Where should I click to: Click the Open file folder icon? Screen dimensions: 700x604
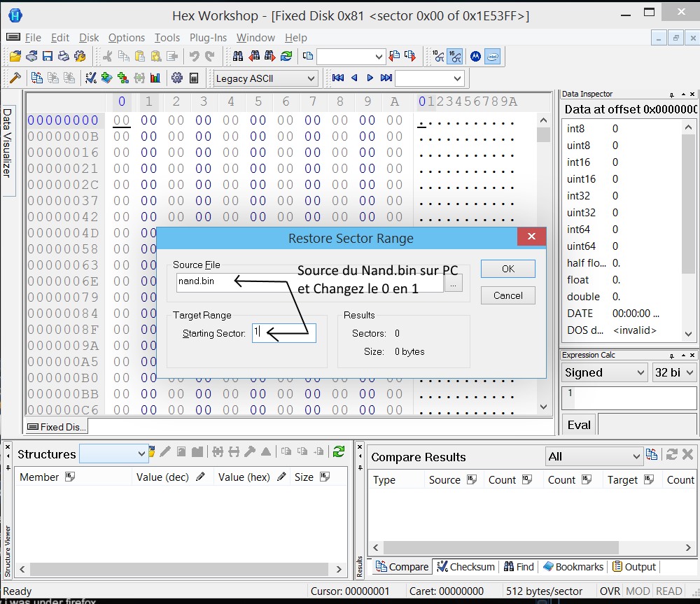(x=14, y=57)
